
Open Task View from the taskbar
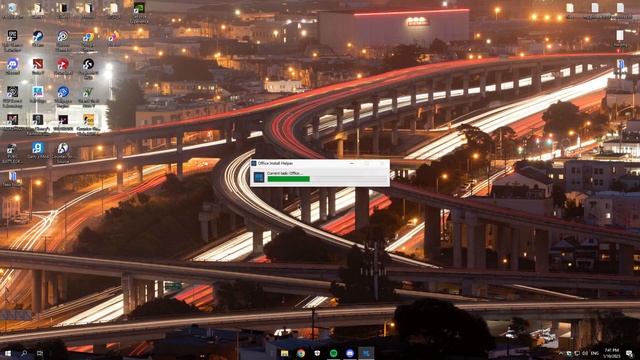(x=40, y=353)
